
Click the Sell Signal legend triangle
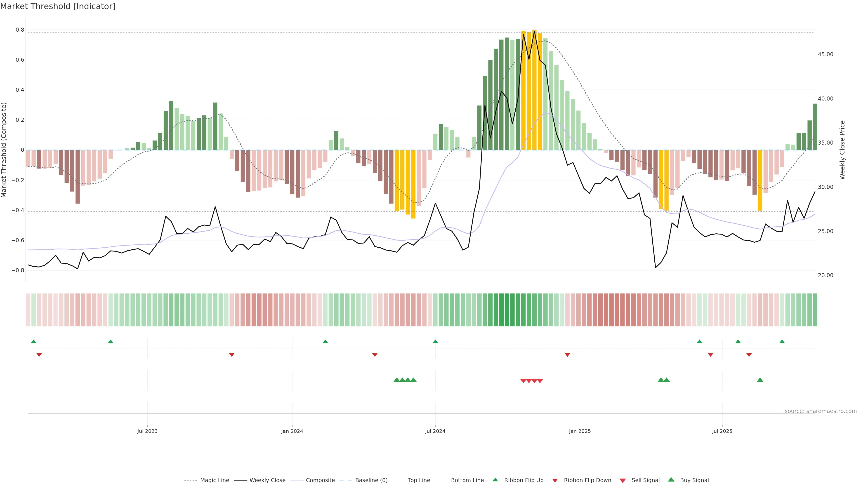(x=623, y=480)
